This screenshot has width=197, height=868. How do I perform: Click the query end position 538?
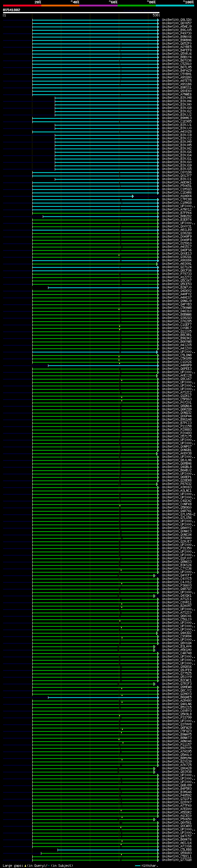click(x=155, y=15)
